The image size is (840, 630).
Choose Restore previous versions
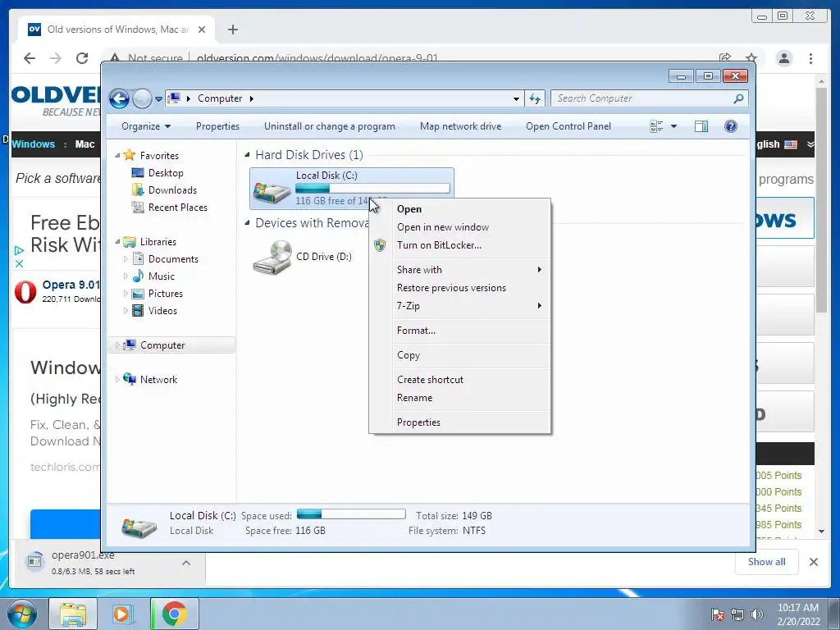pos(452,288)
